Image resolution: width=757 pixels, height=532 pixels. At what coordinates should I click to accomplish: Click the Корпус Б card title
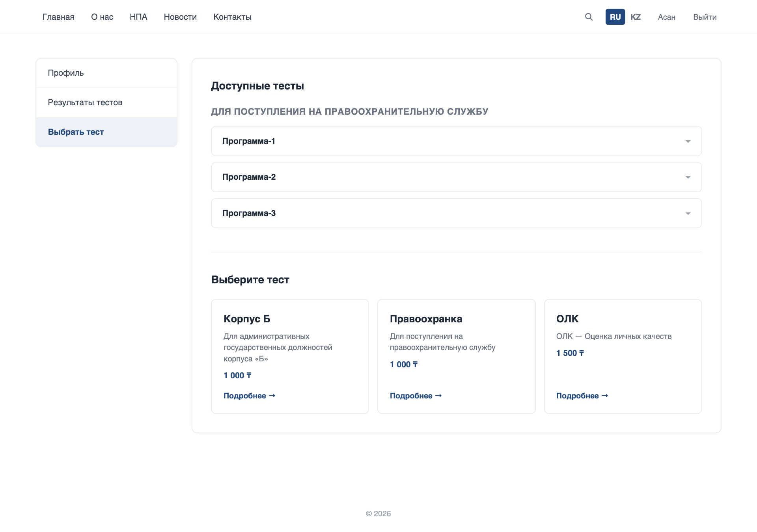[247, 319]
